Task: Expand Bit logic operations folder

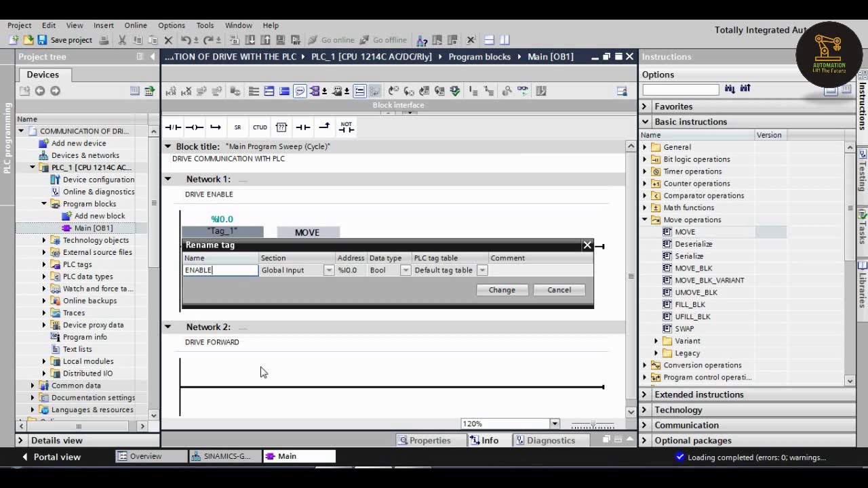Action: [x=645, y=159]
